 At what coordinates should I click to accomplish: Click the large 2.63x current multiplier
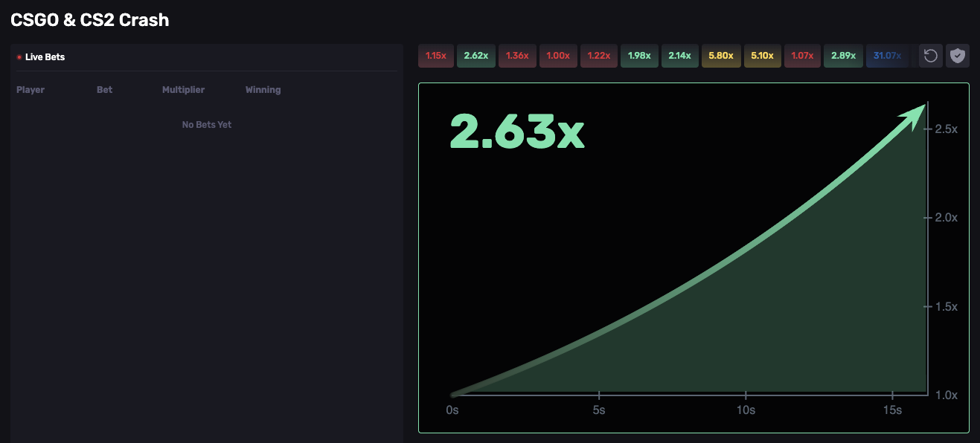pyautogui.click(x=517, y=132)
